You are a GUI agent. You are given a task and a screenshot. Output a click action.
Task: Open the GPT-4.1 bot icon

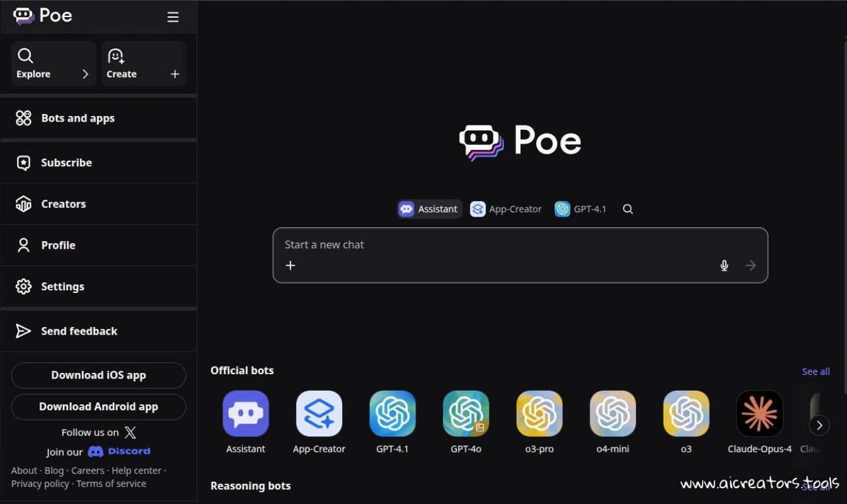pos(392,414)
